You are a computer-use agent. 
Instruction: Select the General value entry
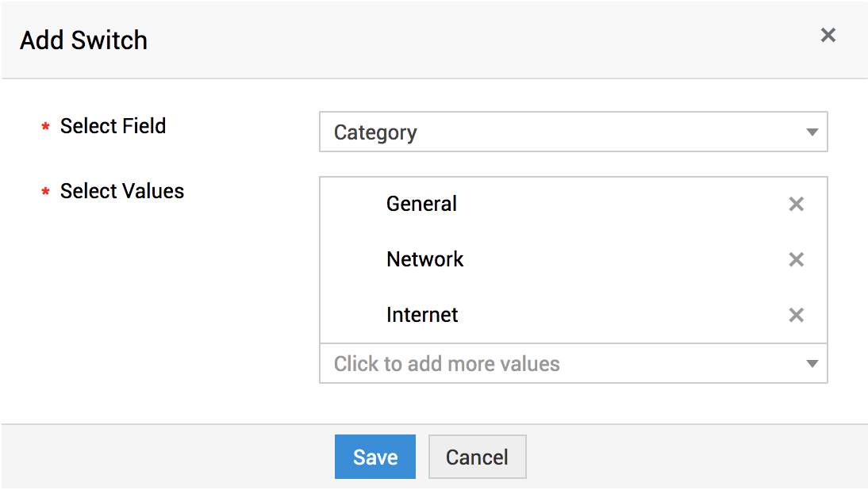coord(421,204)
